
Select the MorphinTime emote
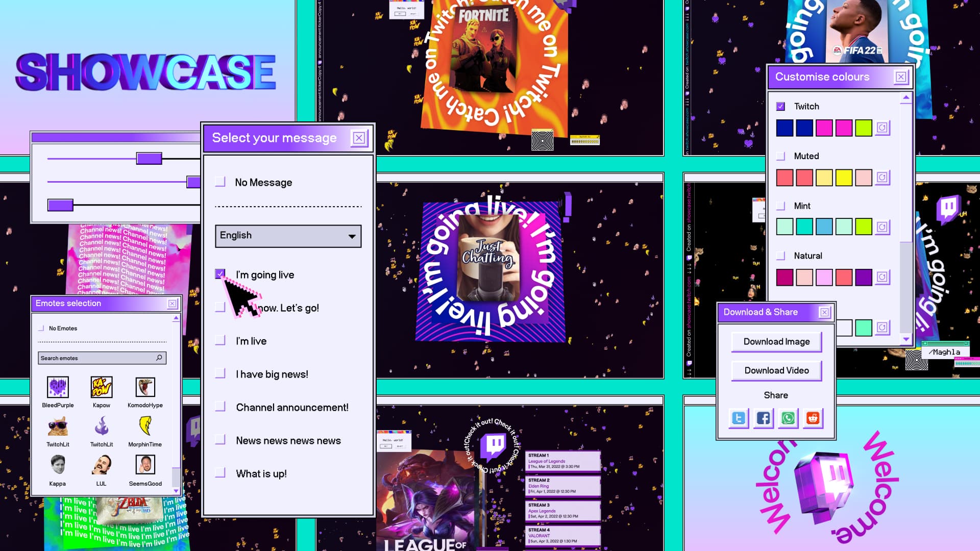145,426
